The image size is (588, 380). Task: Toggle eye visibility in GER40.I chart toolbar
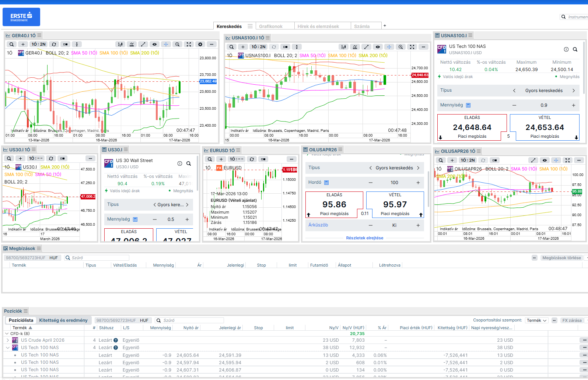[154, 44]
